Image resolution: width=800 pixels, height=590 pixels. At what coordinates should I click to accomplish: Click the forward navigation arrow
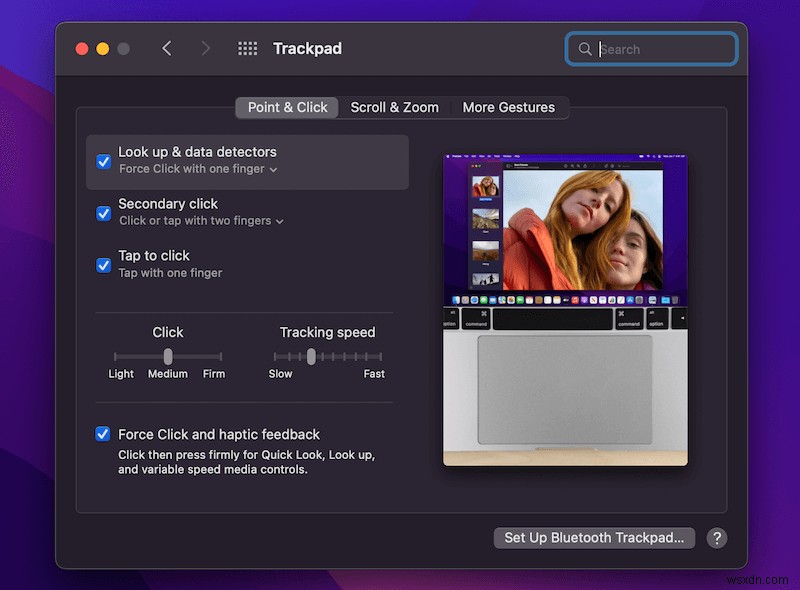(205, 49)
